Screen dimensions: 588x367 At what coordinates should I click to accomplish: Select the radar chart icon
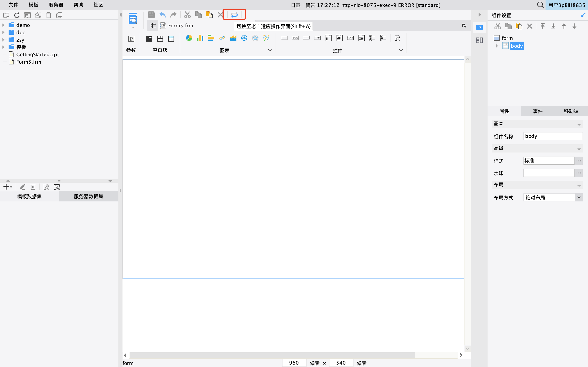pyautogui.click(x=255, y=38)
